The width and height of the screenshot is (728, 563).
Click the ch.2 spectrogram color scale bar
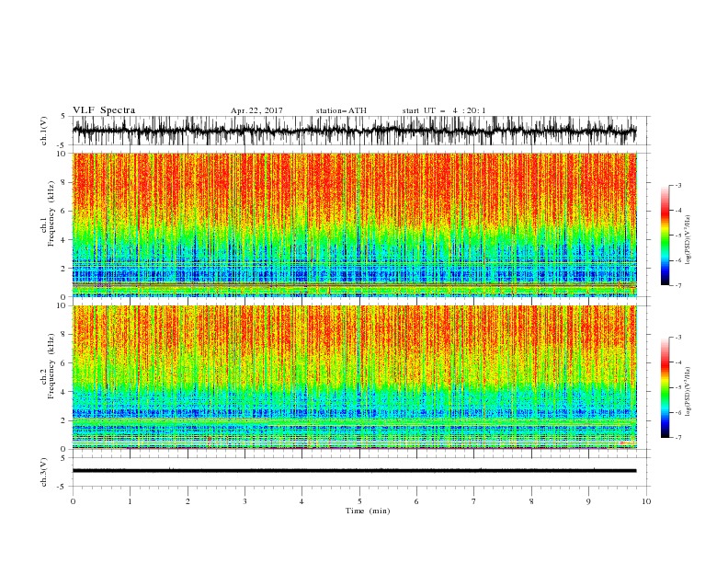pos(665,387)
